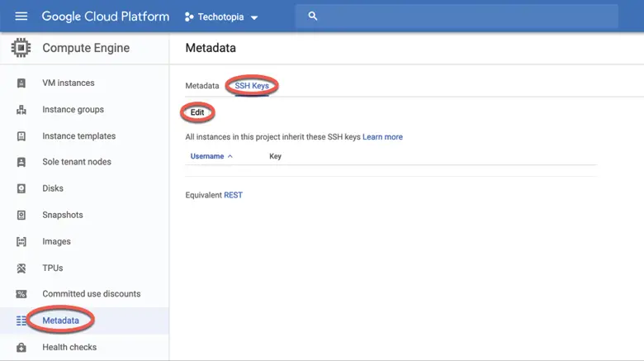This screenshot has height=361, width=644.
Task: Click the VM instances sidebar icon
Action: [22, 83]
